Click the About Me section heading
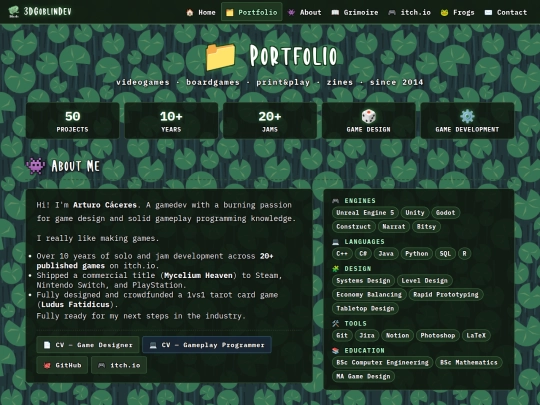Screen dimensions: 540x405 click(x=75, y=166)
